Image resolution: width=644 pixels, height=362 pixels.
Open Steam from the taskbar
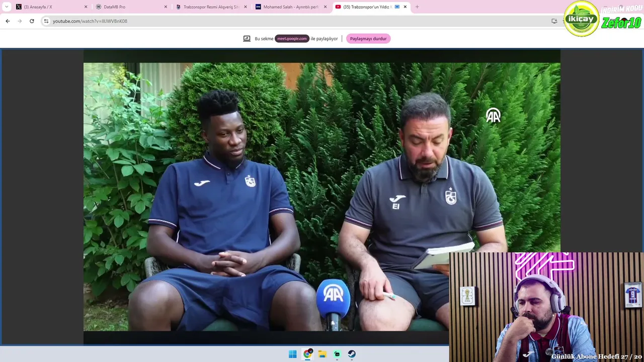point(352,354)
